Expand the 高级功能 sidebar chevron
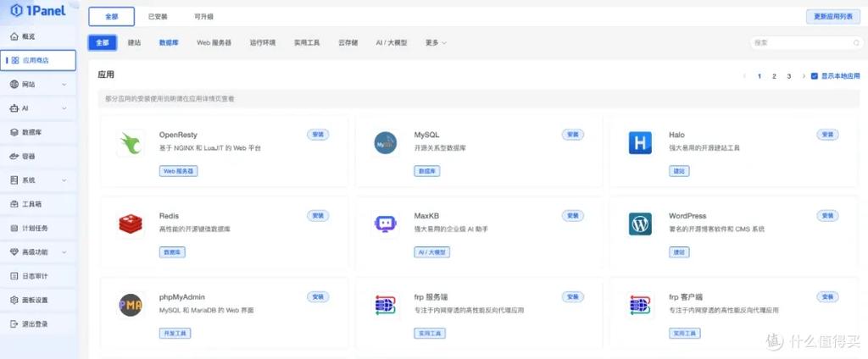The image size is (868, 359). click(x=64, y=252)
